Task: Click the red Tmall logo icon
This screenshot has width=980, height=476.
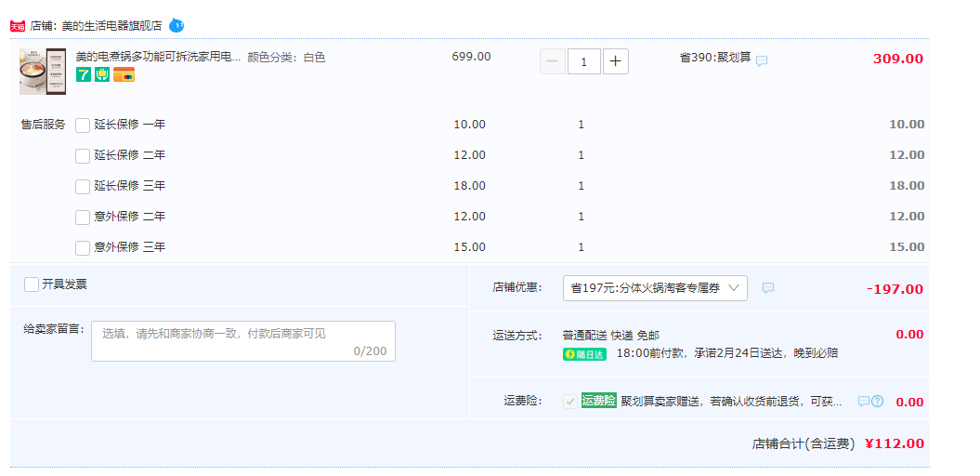Action: pyautogui.click(x=18, y=26)
